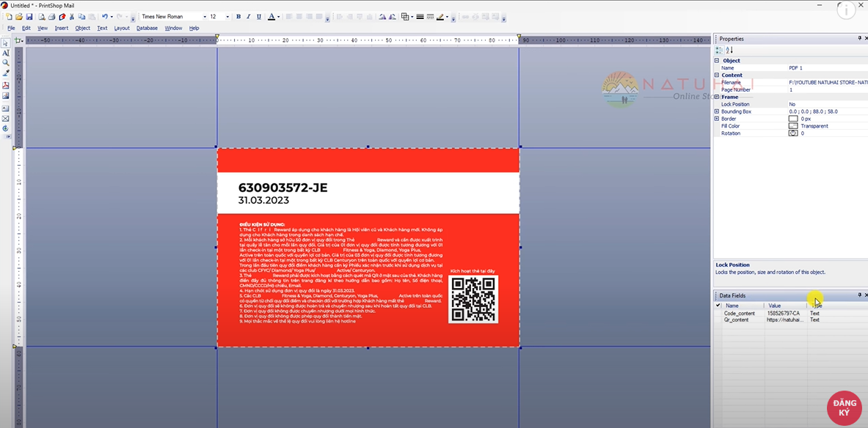
Task: Open the Layout menu
Action: (x=122, y=28)
